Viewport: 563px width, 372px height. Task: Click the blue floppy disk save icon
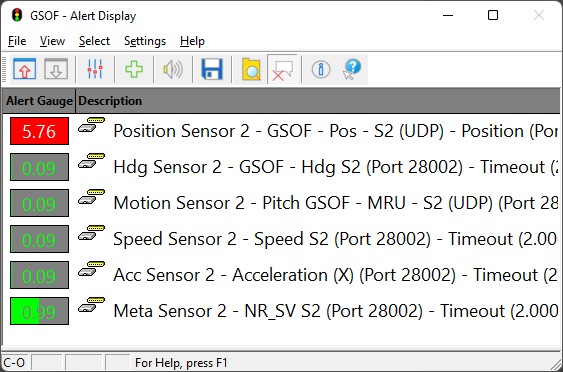(x=212, y=69)
